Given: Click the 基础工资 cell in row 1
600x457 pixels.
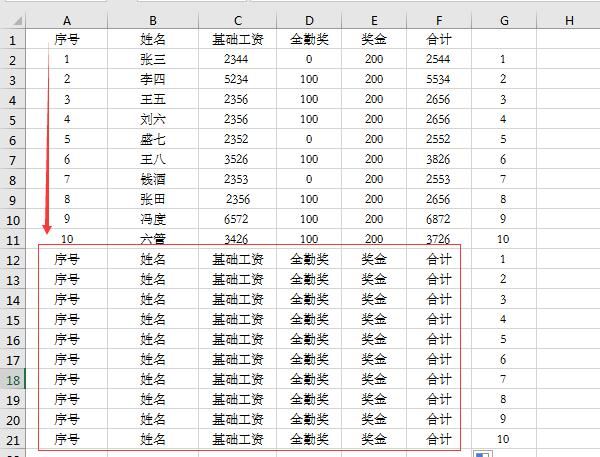Looking at the screenshot, I should pyautogui.click(x=238, y=39).
